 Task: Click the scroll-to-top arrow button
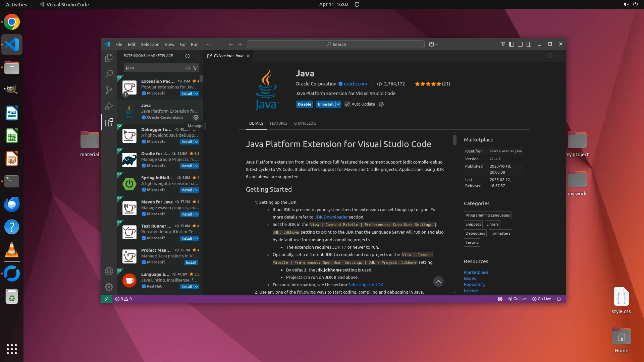pos(438,282)
